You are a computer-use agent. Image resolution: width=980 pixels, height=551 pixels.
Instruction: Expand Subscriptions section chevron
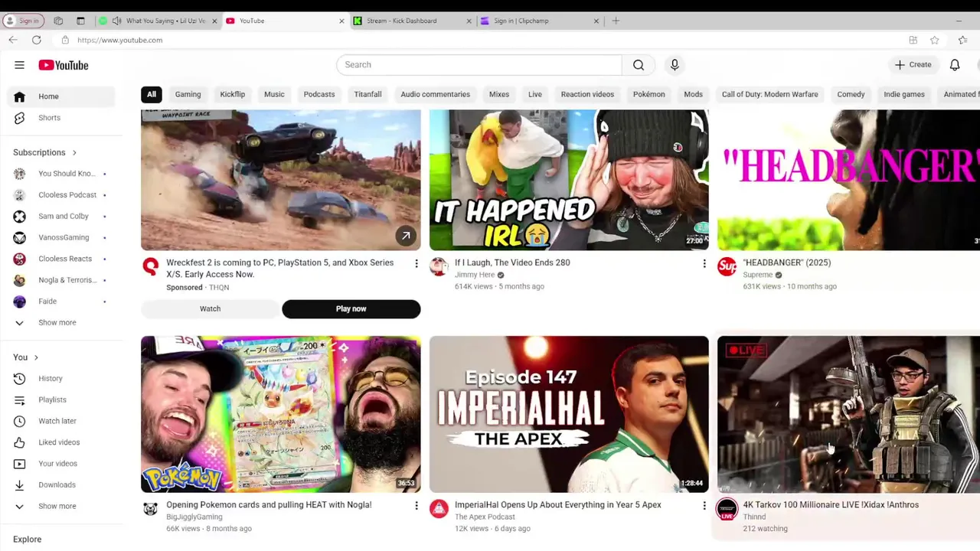(74, 152)
